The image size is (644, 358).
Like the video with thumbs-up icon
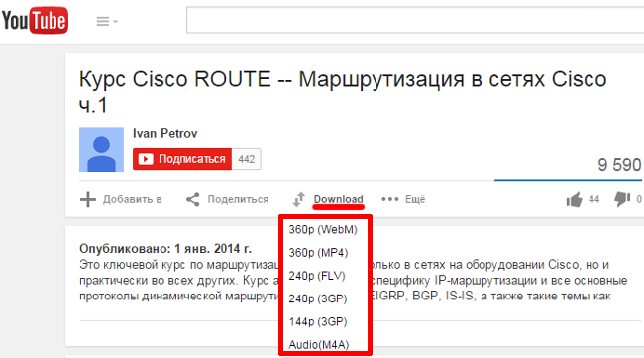click(x=575, y=199)
